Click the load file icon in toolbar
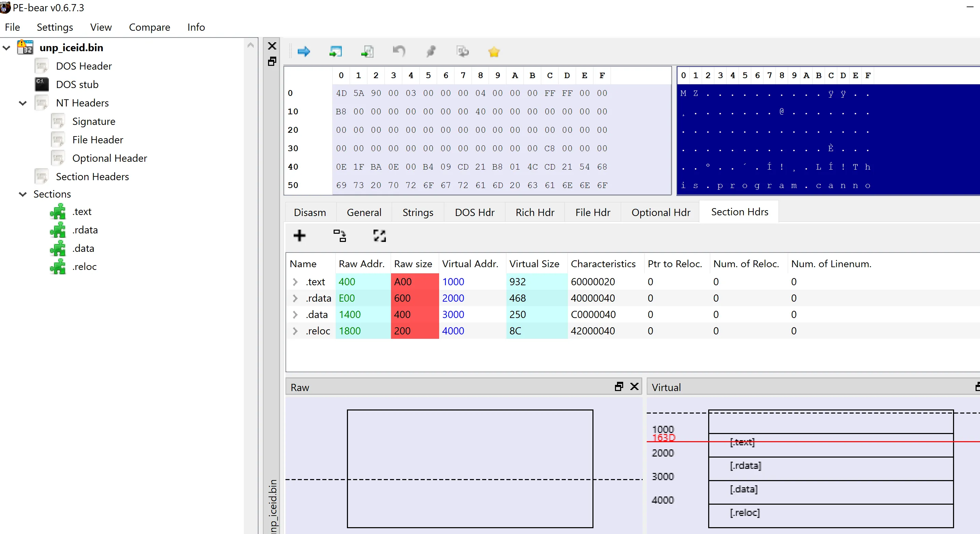Screen dimensions: 980x534 point(336,51)
